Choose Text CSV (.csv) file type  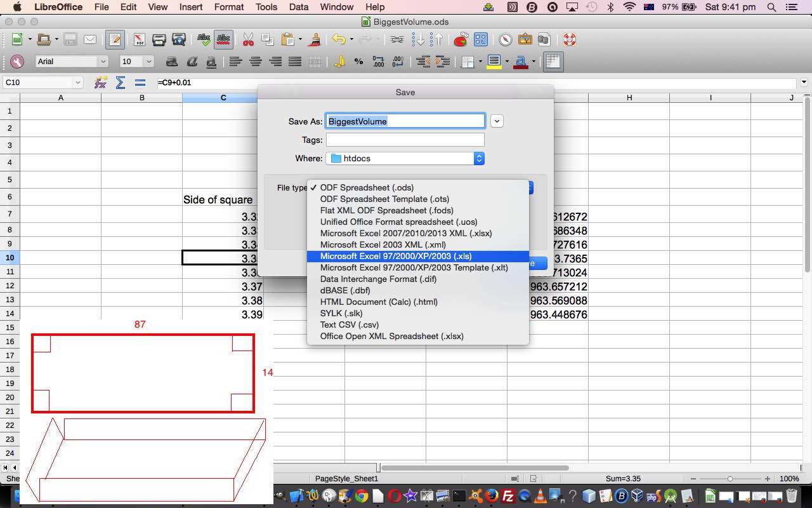pos(417,325)
